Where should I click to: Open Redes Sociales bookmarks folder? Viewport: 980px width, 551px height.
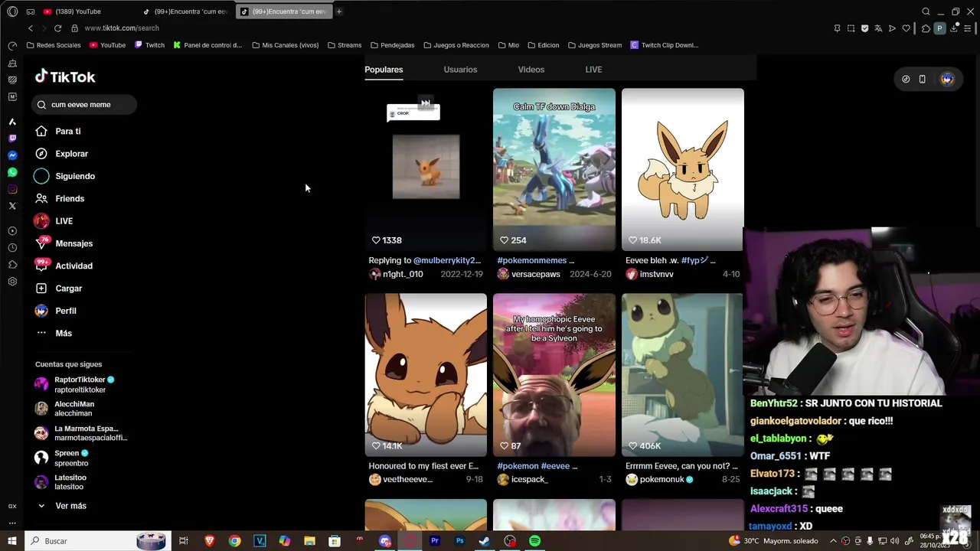[53, 45]
